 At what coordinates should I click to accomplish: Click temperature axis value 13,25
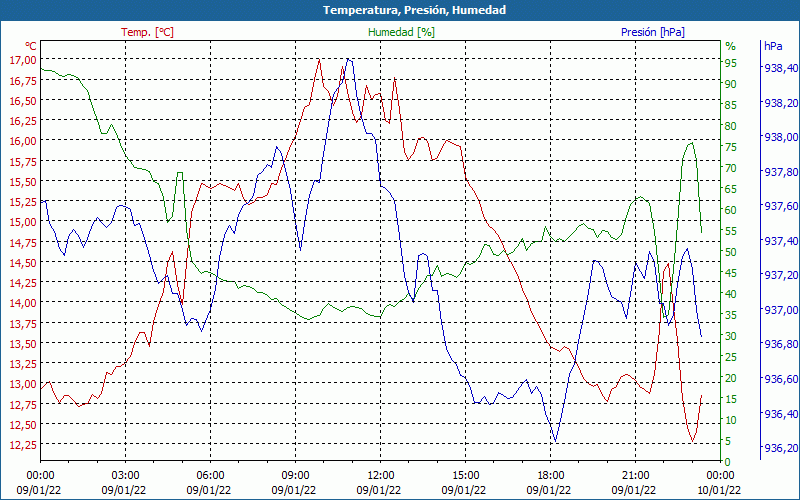(23, 364)
